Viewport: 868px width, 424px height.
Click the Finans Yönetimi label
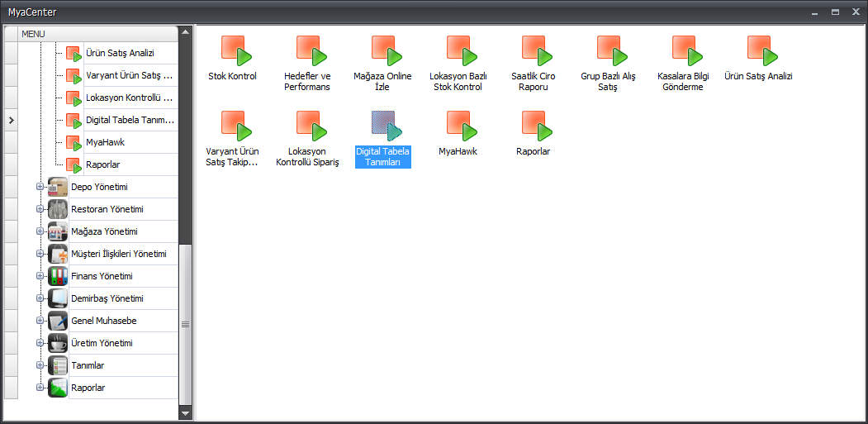coord(102,276)
